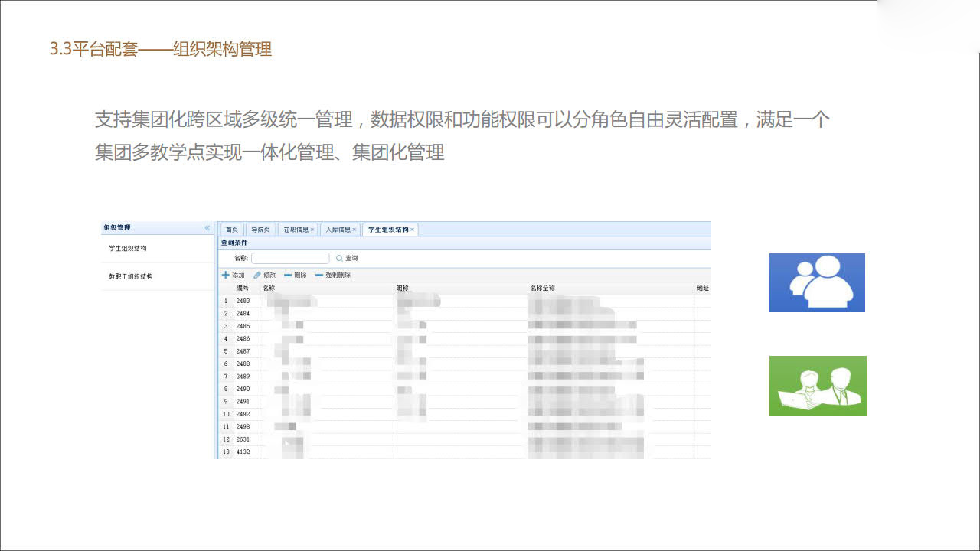Click the 名称 search input field
Screen dimensions: 980x551
point(290,259)
